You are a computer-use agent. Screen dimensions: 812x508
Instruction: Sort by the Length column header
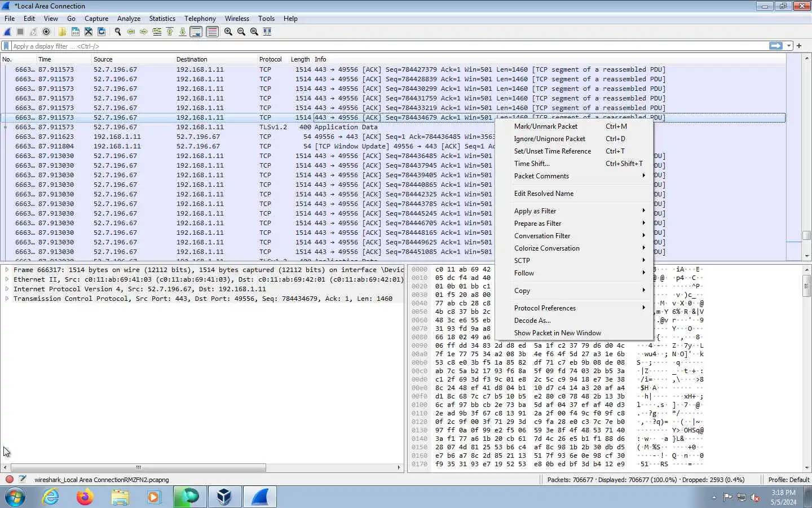coord(300,59)
